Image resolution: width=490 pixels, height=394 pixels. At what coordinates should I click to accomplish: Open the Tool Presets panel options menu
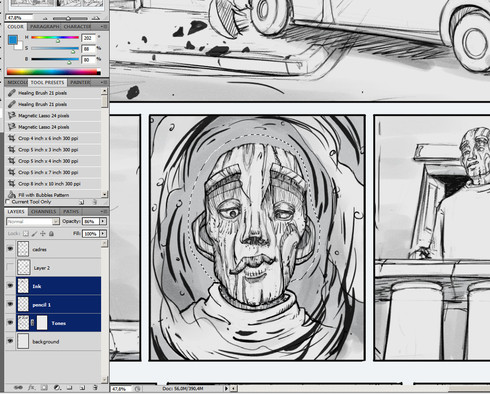[104, 82]
